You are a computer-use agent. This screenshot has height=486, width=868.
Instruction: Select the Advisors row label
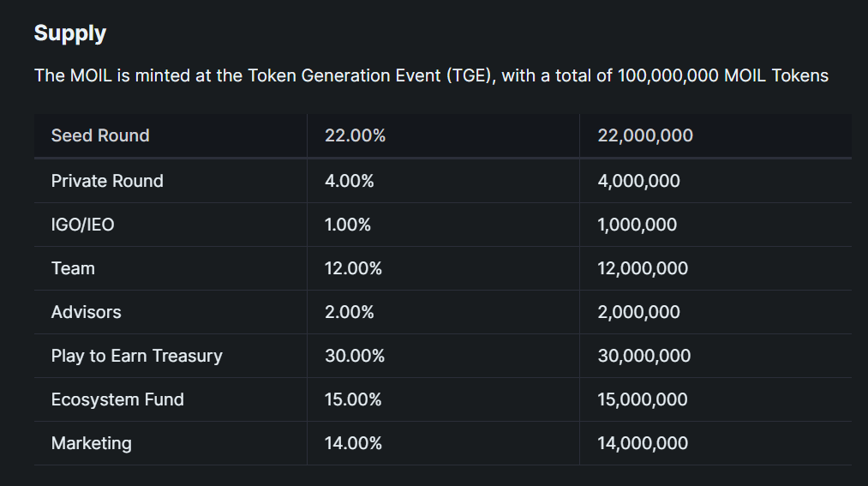(86, 312)
